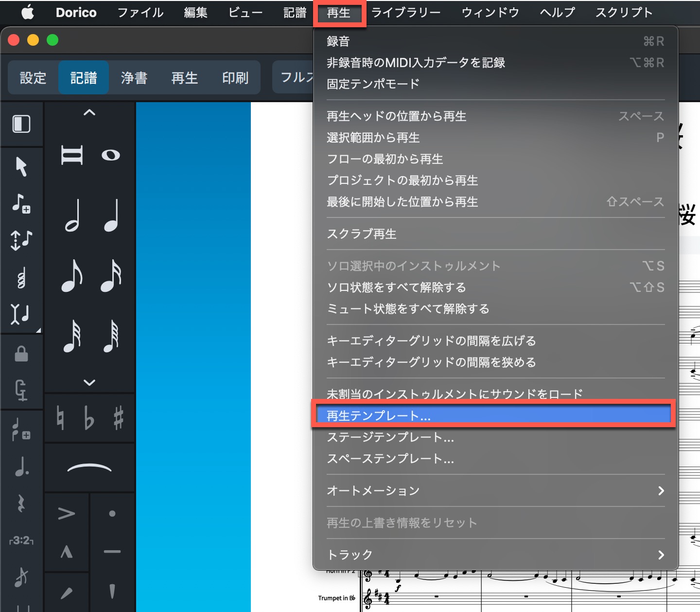This screenshot has height=612, width=700.
Task: Toggle dotted notes tool
Action: pos(21,466)
